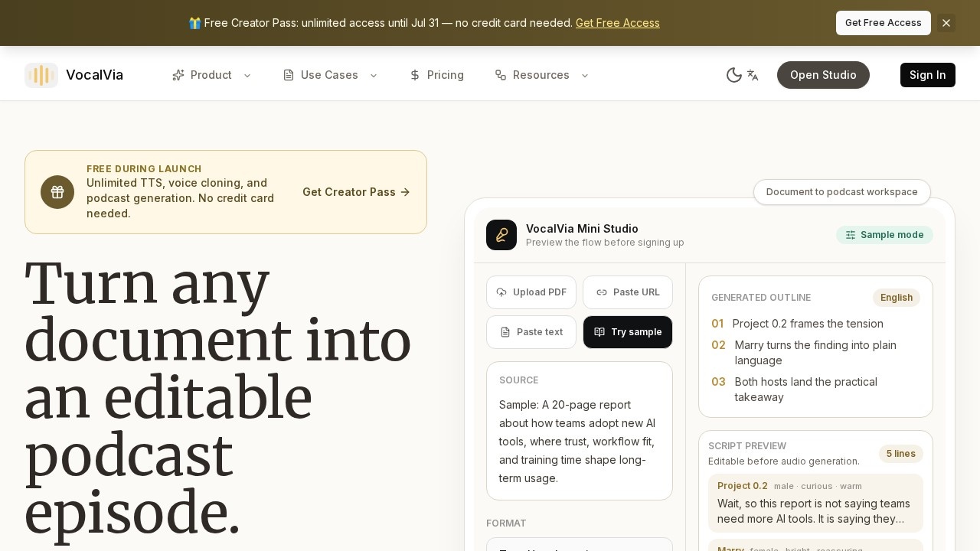Expand the Product menu dropdown
Screen dimensions: 980x551
(x=212, y=75)
